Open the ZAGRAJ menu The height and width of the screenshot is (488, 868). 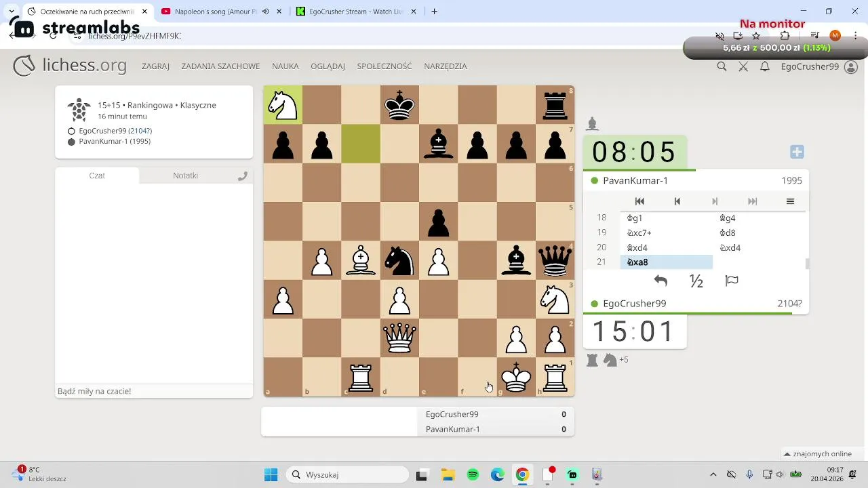155,66
